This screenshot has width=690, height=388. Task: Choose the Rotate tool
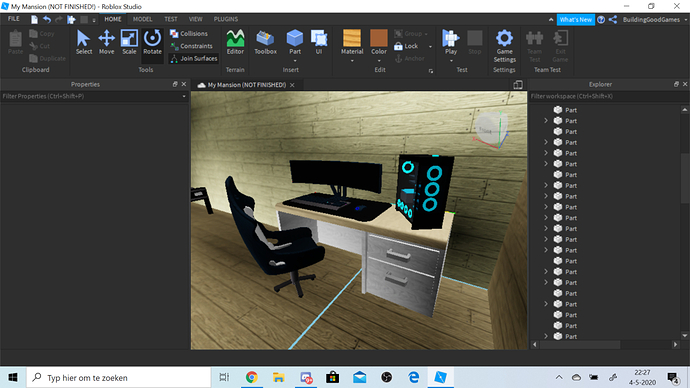click(152, 42)
